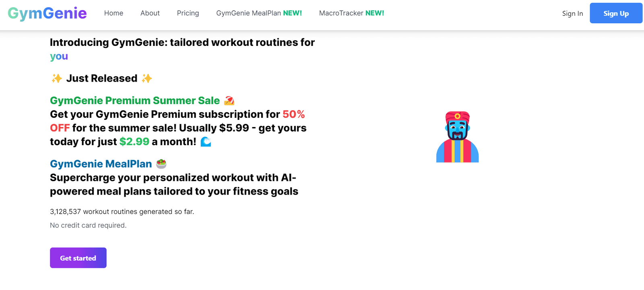Viewport: 644px width, 290px height.
Task: View the Pricing page
Action: pyautogui.click(x=188, y=13)
